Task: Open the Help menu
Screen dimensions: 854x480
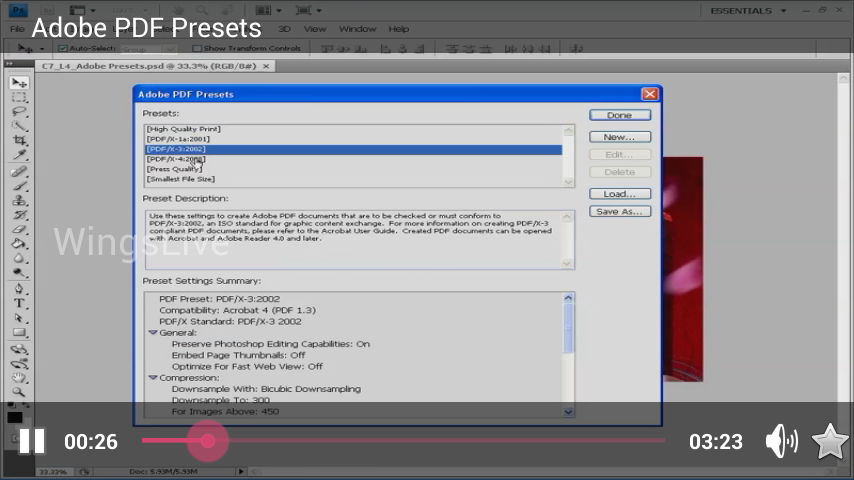Action: [399, 29]
